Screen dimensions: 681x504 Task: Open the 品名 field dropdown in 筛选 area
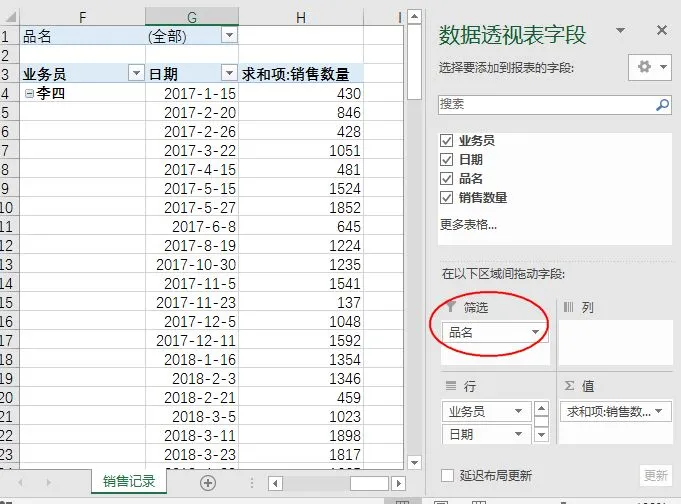pos(535,332)
